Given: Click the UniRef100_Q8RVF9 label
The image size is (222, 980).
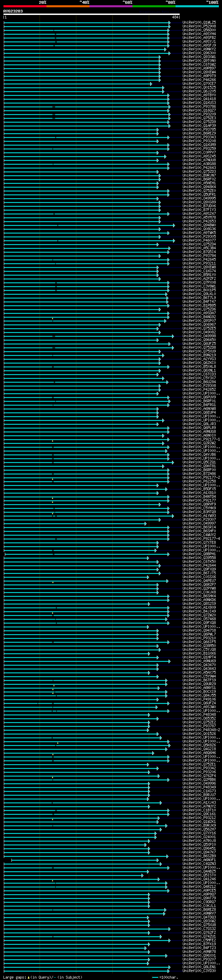Looking at the screenshot, I should (199, 504).
